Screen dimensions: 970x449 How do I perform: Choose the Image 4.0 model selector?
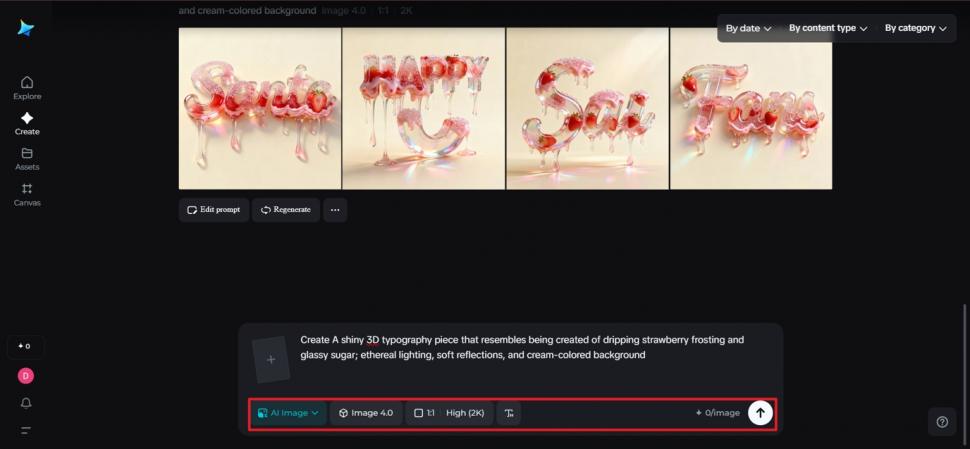coord(366,413)
